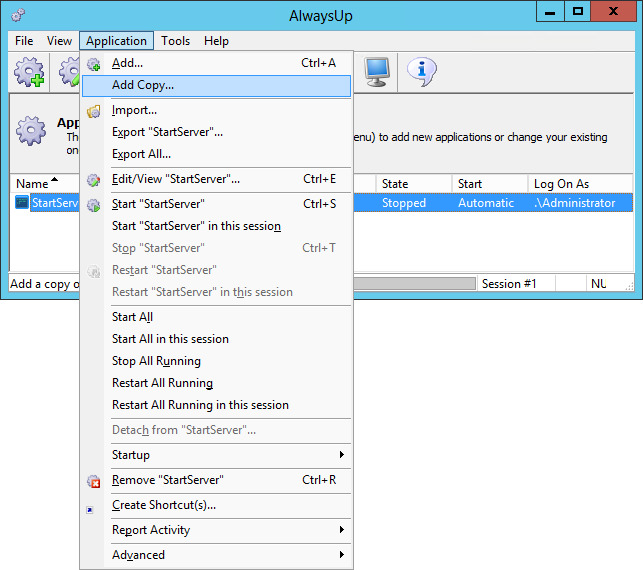The width and height of the screenshot is (643, 570).
Task: Click the Add Application gear toolbar icon
Action: coord(29,72)
